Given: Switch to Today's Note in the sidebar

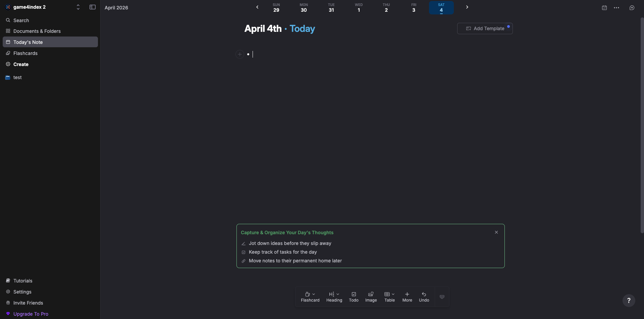Looking at the screenshot, I should coord(28,42).
